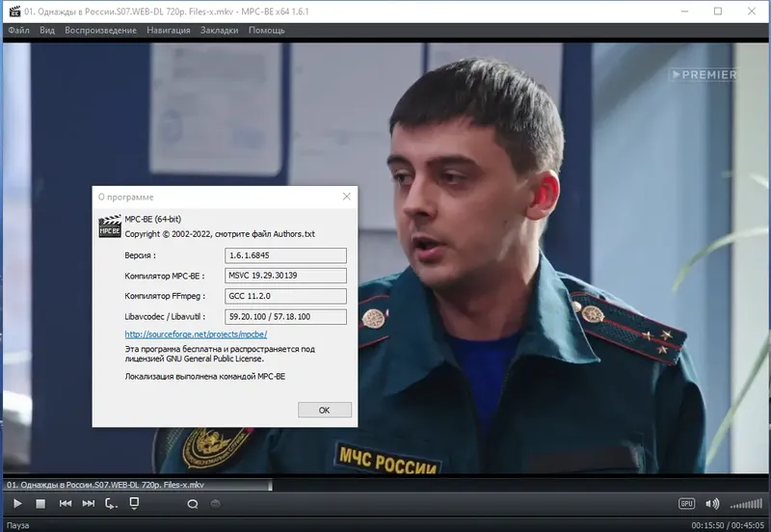This screenshot has width=771, height=532.
Task: Click the time counter 00:15:50 / 00:45:05
Action: click(x=728, y=525)
